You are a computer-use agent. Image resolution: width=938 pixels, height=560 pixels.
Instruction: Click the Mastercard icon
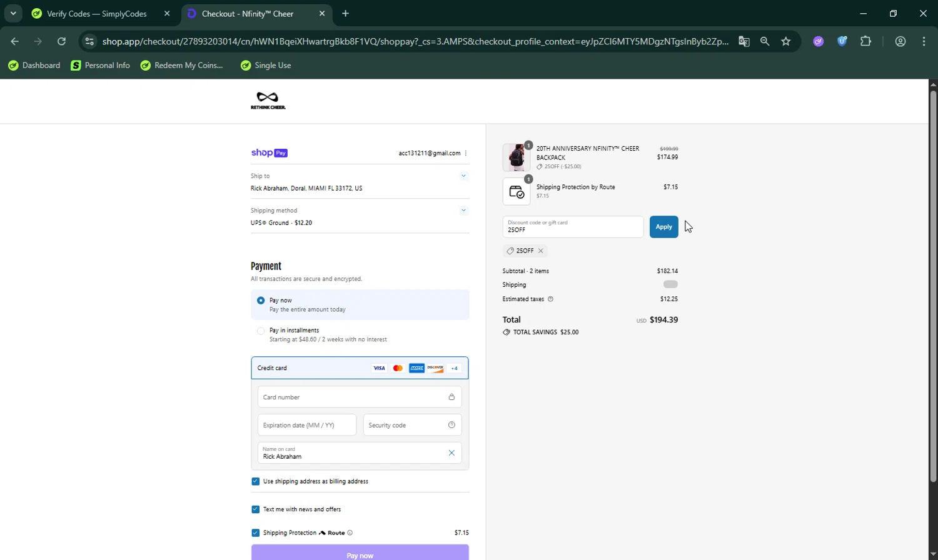click(398, 368)
